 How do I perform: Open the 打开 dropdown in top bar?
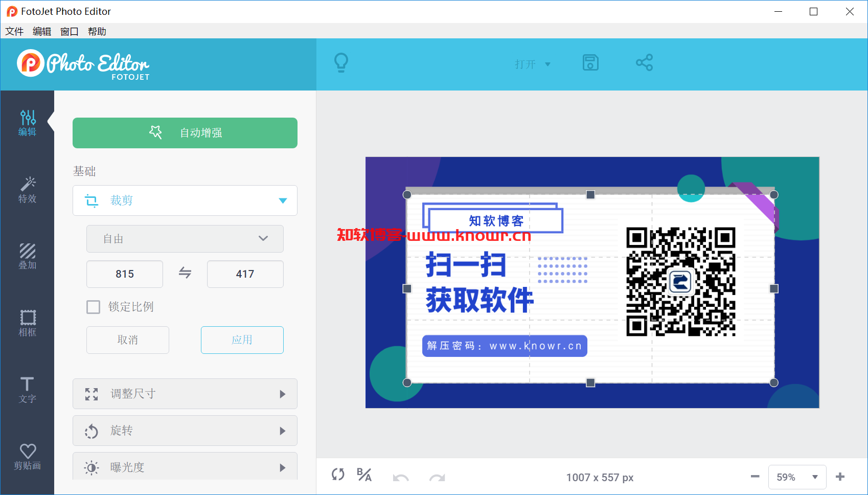(x=533, y=64)
